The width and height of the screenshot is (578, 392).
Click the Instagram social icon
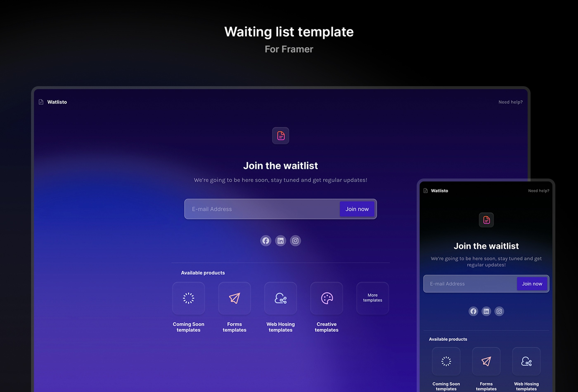(295, 240)
